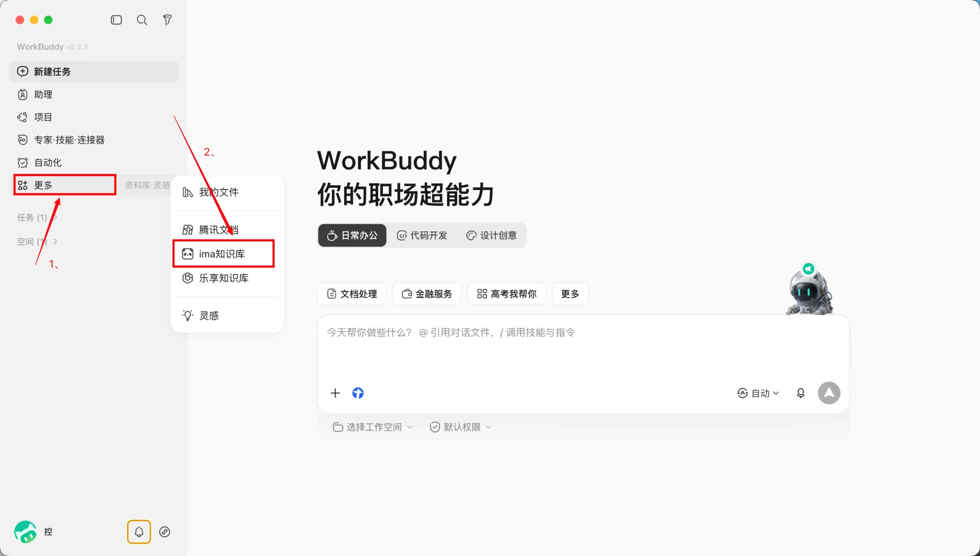
Task: Select 我的文件 in popup menu
Action: [227, 192]
